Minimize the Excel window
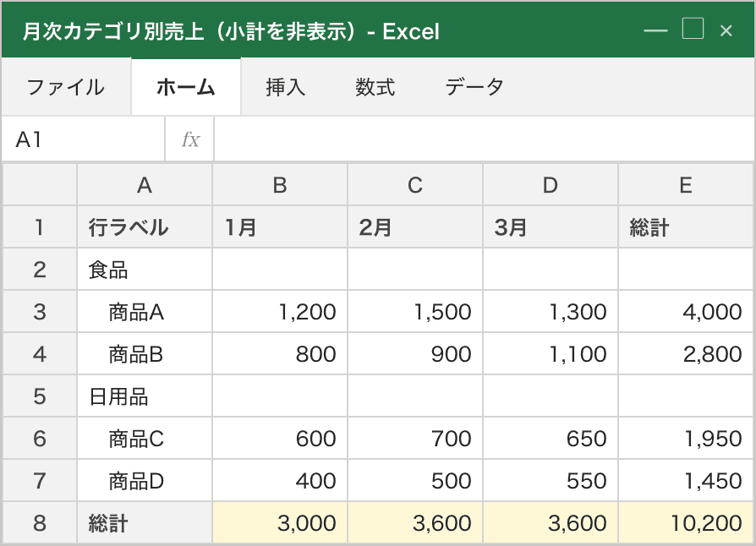This screenshot has height=546, width=756. coord(655,30)
